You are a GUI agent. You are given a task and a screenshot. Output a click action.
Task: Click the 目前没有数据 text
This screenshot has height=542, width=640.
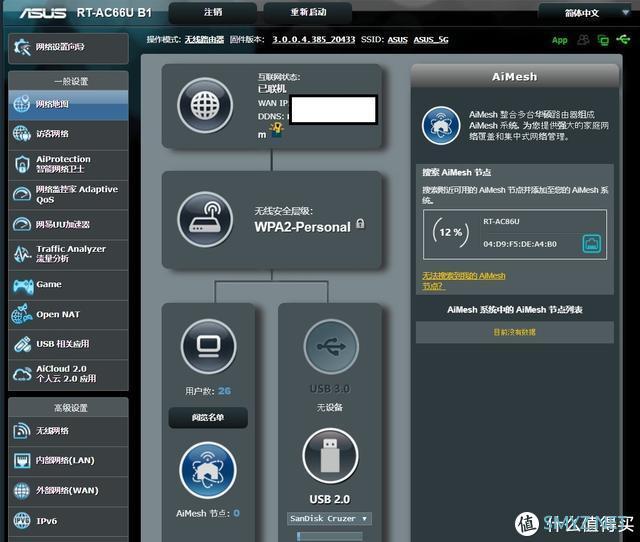click(514, 332)
